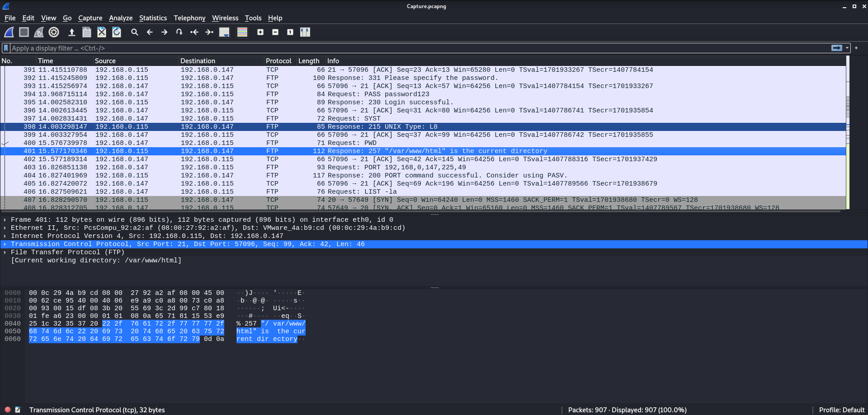Open capture file properties status icon
The image size is (868, 415).
click(18, 410)
